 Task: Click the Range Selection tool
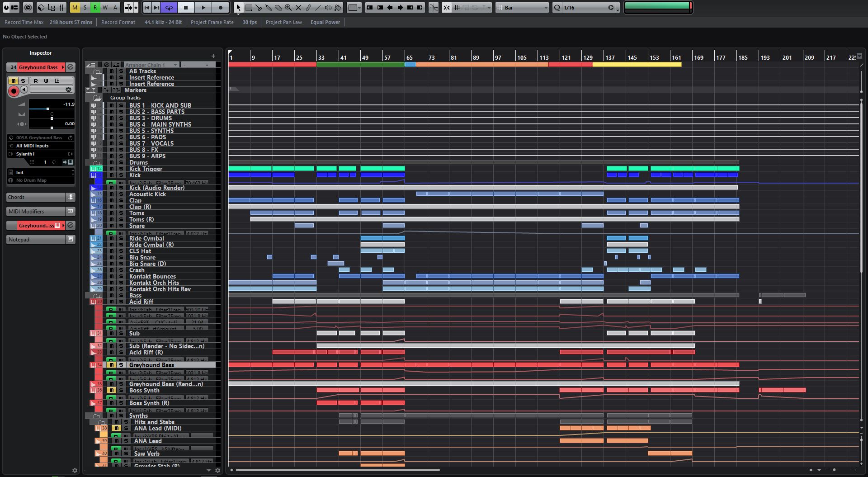tap(249, 8)
